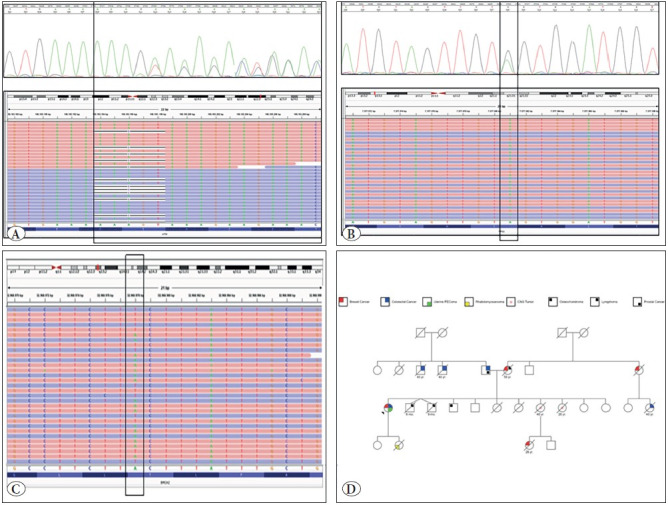Click the CNS Tumor legend symbol
The height and width of the screenshot is (505, 668).
click(511, 302)
